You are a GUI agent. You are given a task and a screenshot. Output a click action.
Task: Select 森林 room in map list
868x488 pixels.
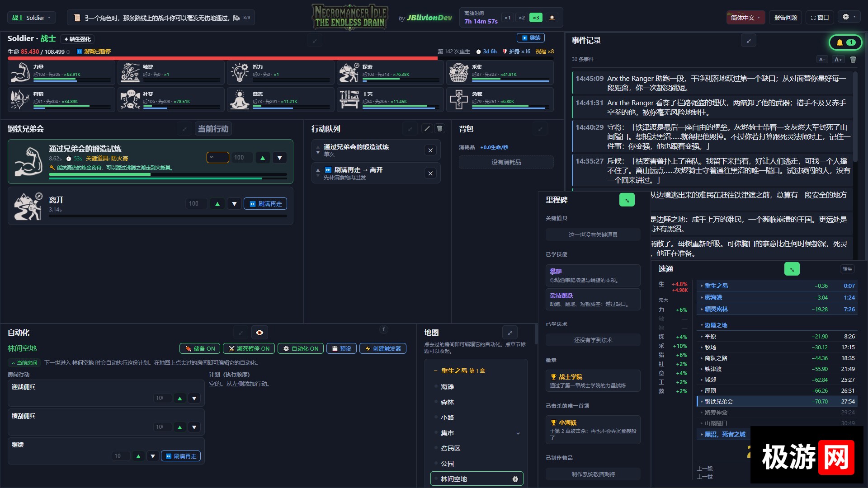click(x=448, y=402)
